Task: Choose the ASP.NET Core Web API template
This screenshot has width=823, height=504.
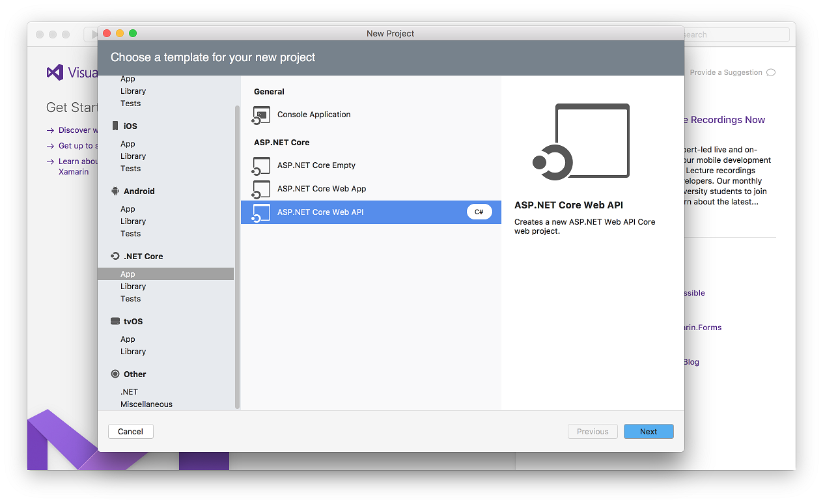Action: pyautogui.click(x=371, y=212)
